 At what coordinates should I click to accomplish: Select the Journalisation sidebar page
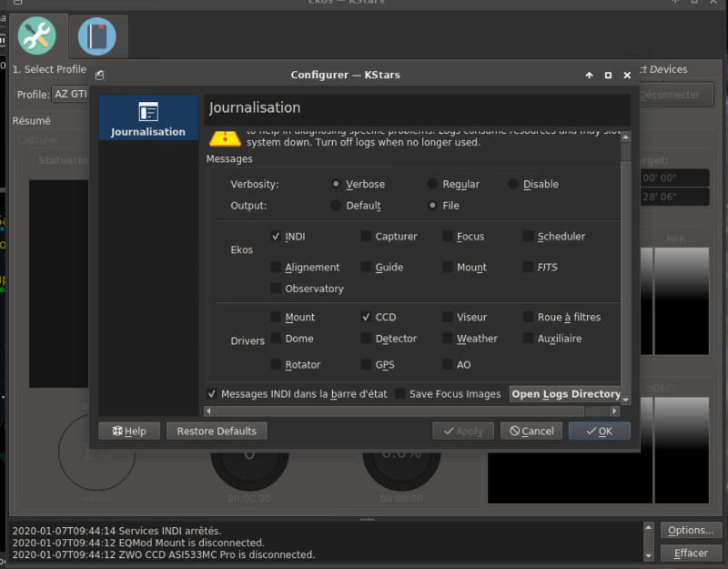tap(148, 117)
